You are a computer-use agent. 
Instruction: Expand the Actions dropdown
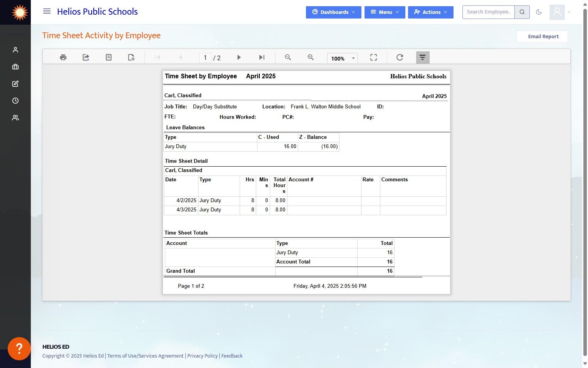click(430, 12)
